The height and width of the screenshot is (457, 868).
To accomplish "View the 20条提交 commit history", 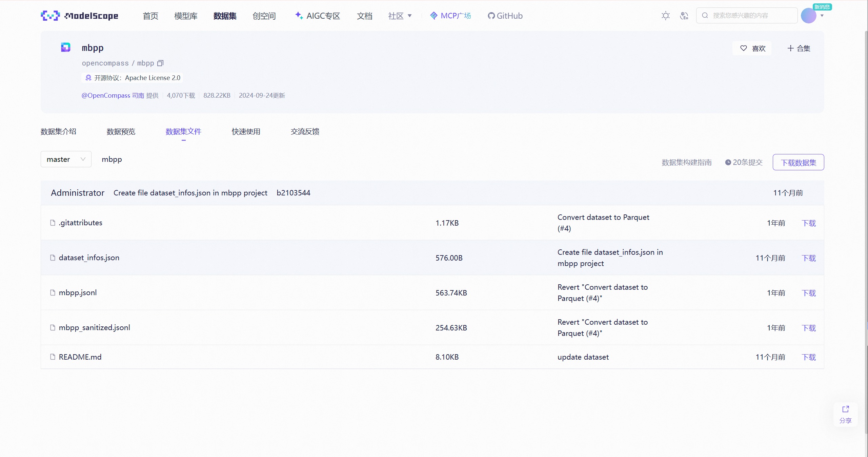I will coord(744,162).
